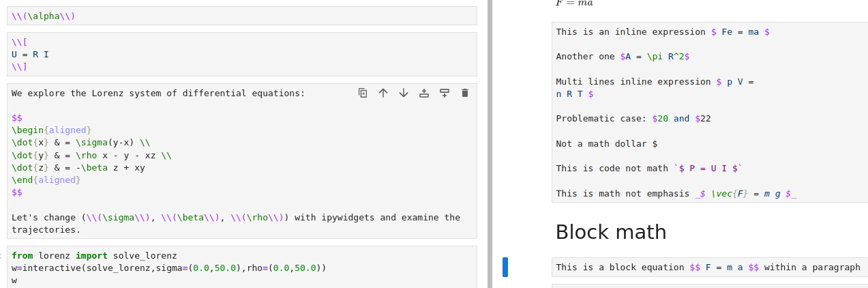Select the cell containing \\(\alpha\\)

click(x=242, y=16)
